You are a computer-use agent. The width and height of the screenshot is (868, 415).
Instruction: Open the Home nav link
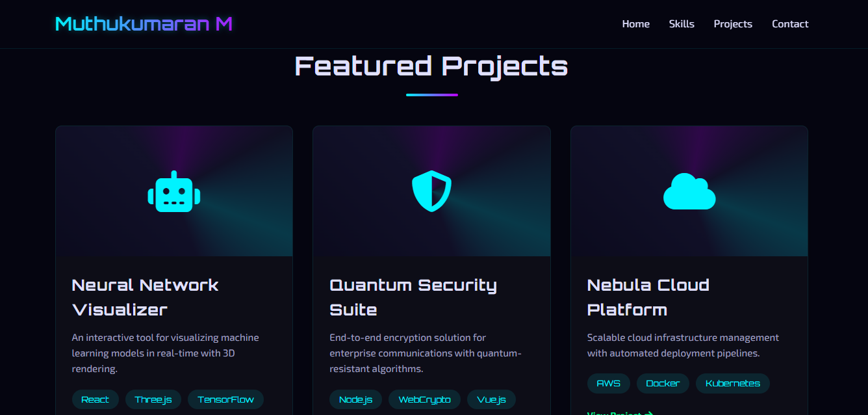(x=636, y=24)
